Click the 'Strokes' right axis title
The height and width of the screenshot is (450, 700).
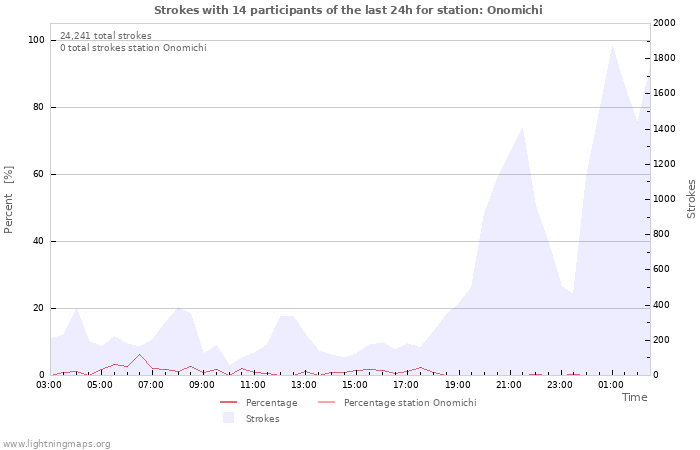point(691,199)
